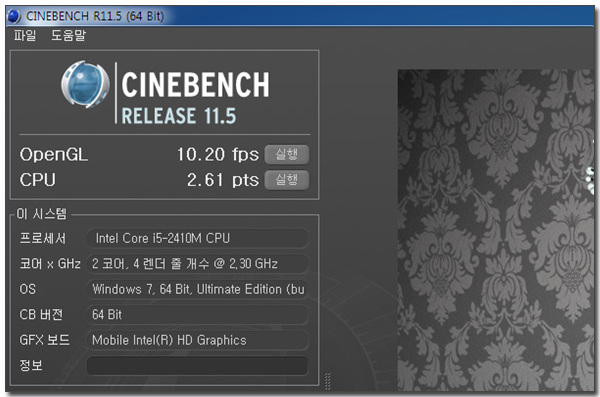Click the '코어 x GHz' label
Image resolution: width=600 pixels, height=397 pixels.
tap(50, 264)
